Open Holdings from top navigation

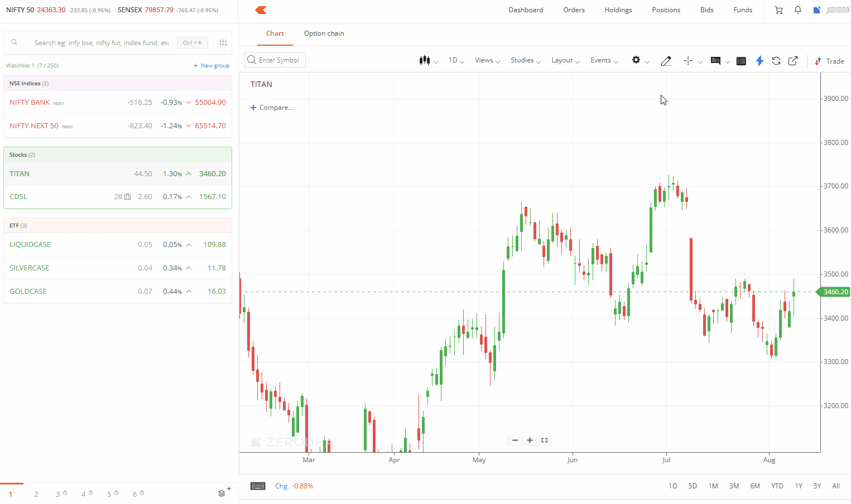pyautogui.click(x=618, y=10)
